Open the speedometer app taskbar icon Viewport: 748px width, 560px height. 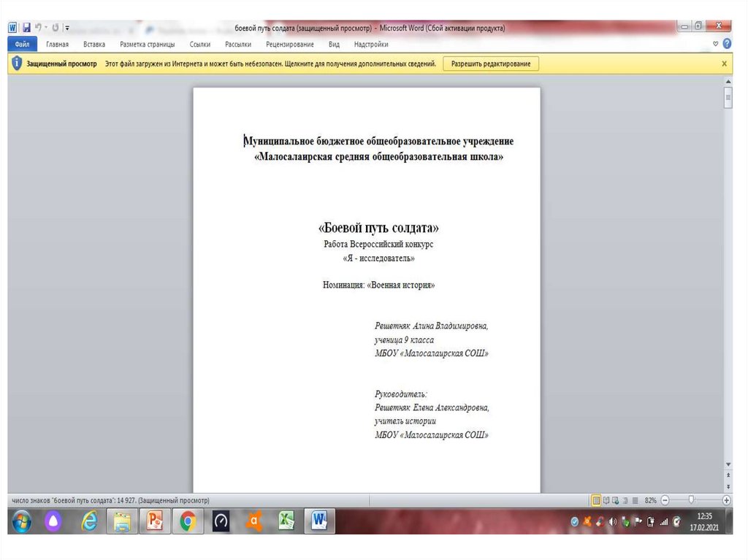tap(221, 521)
